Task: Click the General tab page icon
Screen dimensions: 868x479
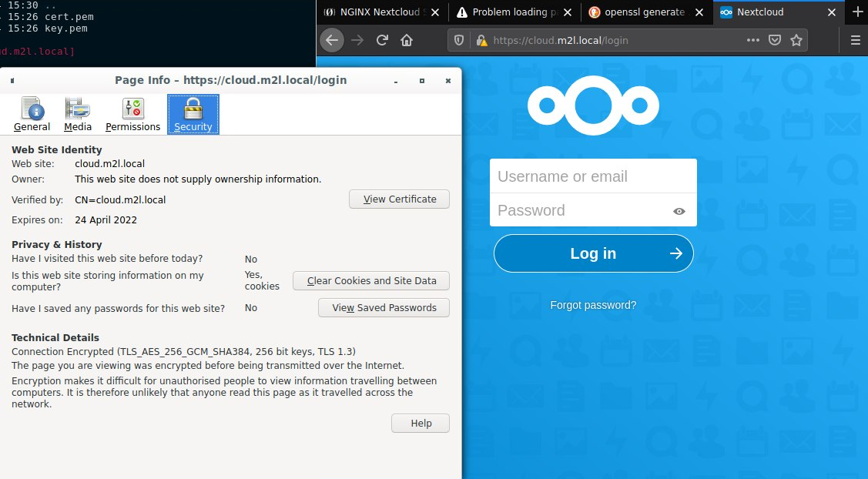Action: coord(32,108)
